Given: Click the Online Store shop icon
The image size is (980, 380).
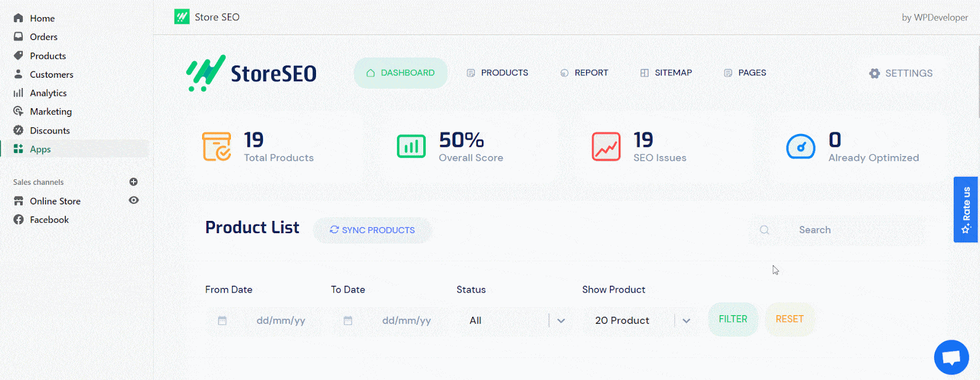Looking at the screenshot, I should pos(18,201).
